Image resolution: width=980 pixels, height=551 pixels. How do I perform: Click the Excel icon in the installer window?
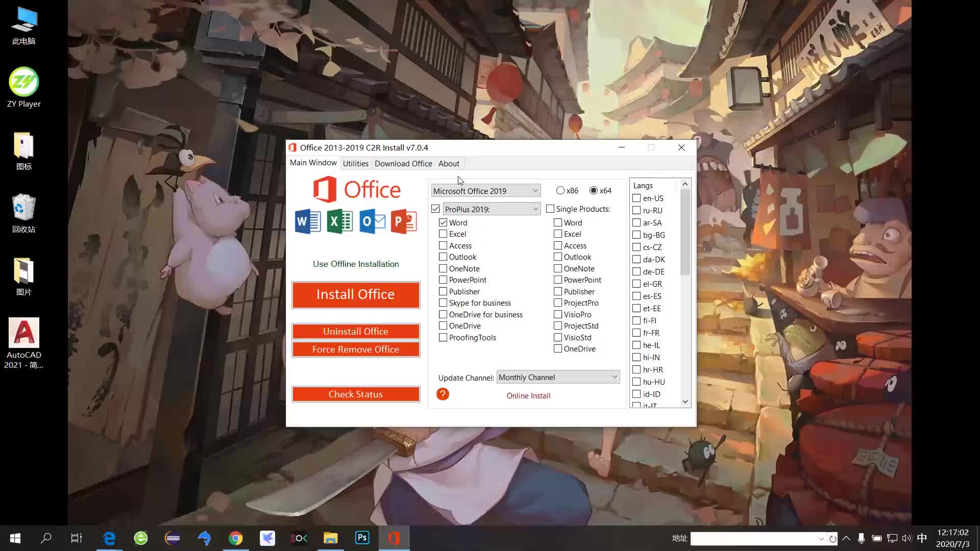(x=339, y=221)
